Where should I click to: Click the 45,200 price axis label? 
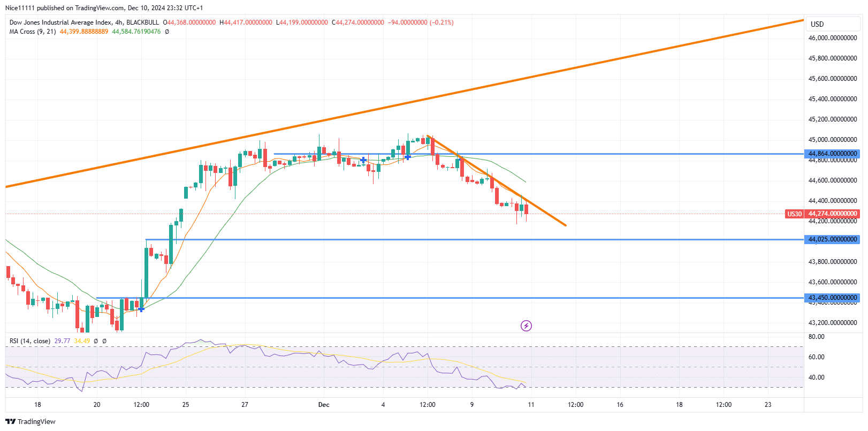[833, 119]
